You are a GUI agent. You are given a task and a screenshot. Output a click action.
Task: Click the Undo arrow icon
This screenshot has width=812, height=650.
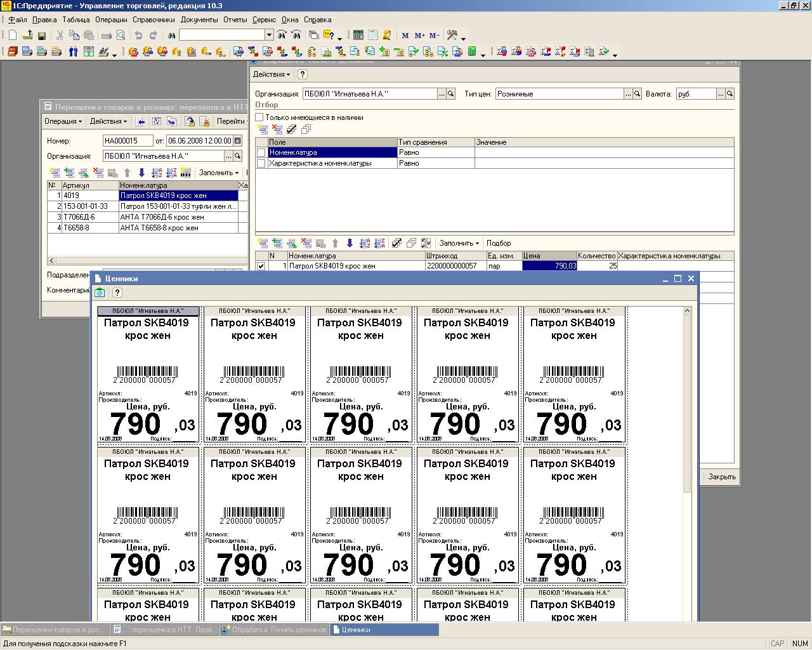[x=138, y=36]
